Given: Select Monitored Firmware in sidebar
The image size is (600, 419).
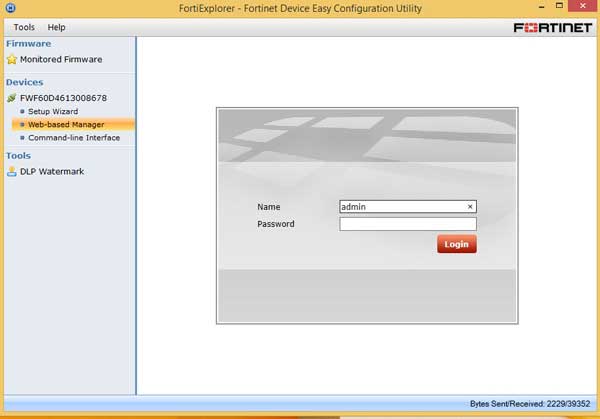Looking at the screenshot, I should coord(61,59).
